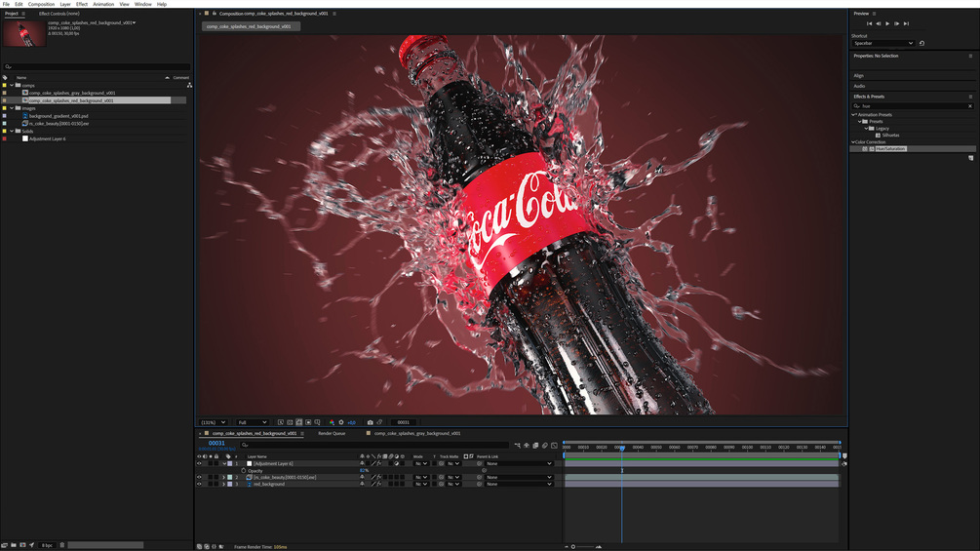Open the Window menu

143,4
